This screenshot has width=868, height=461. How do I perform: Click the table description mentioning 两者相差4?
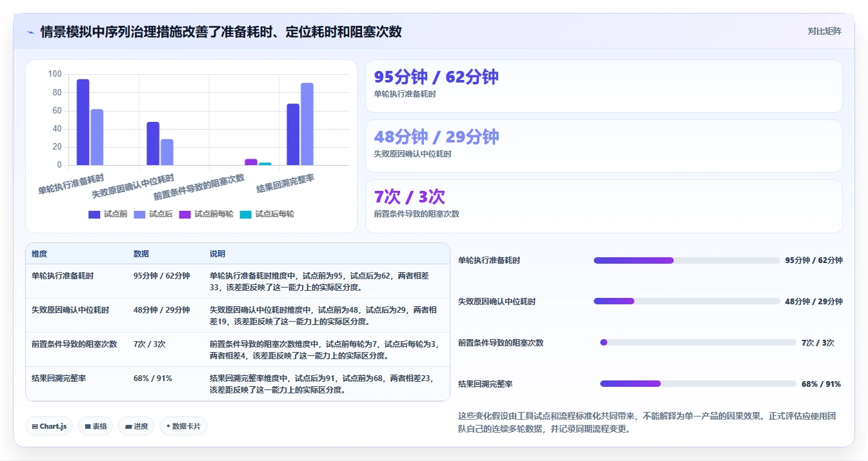click(325, 349)
